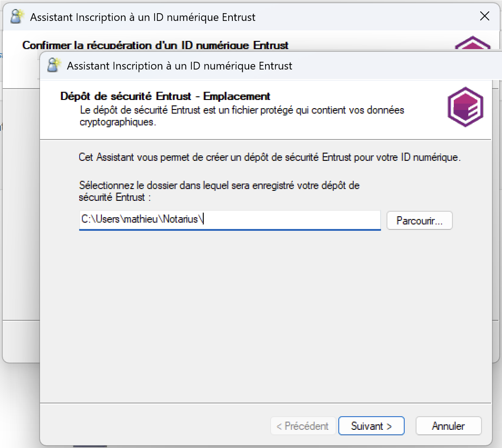Click the "Confirmer la récupération" heading behind
This screenshot has width=502, height=448.
pyautogui.click(x=155, y=45)
